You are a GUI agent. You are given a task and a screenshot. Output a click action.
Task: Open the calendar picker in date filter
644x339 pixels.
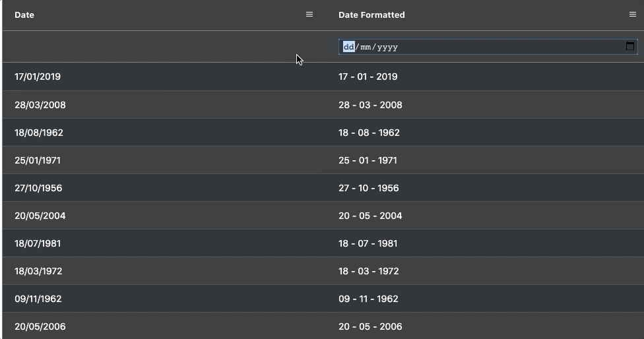tap(629, 46)
